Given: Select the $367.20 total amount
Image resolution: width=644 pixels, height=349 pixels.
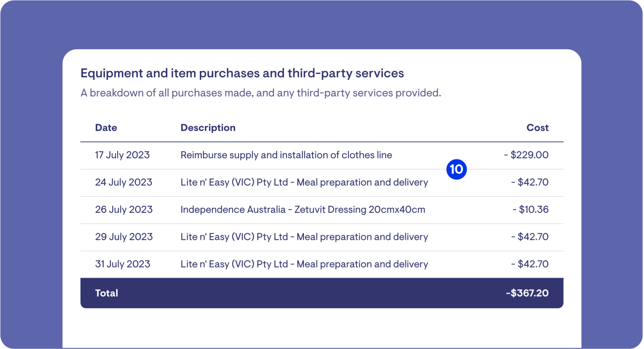Looking at the screenshot, I should [527, 293].
